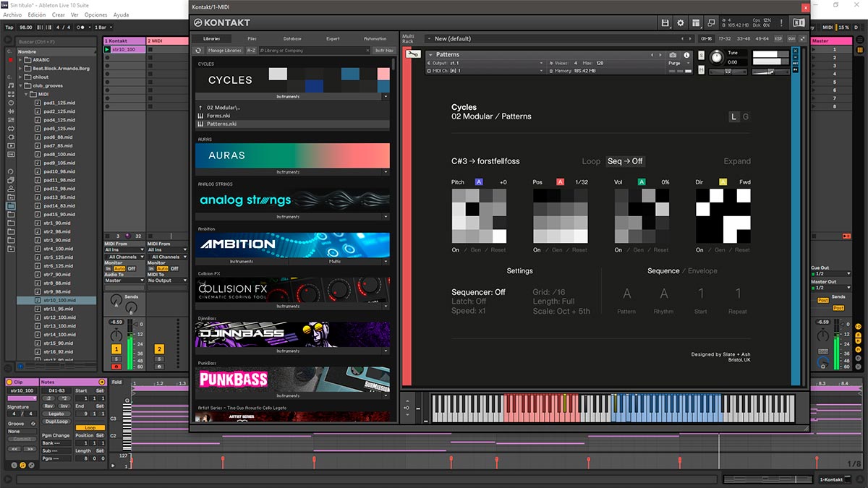
Task: Click the KSP script button in Multi Rack
Action: click(778, 38)
